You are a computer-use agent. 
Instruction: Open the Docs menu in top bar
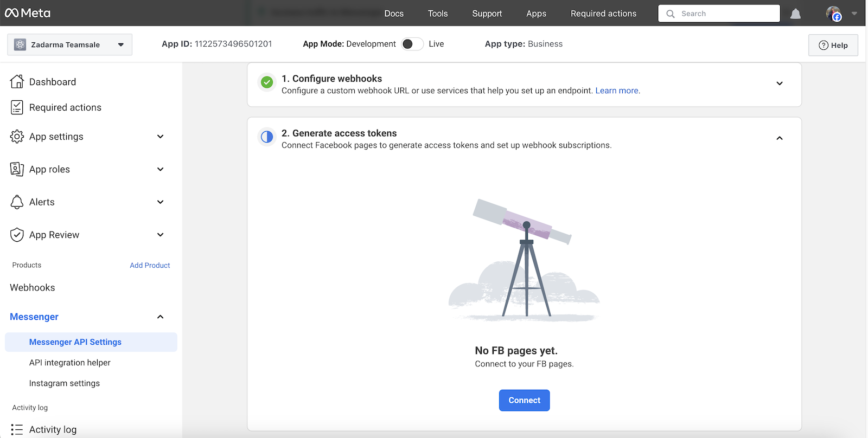394,14
